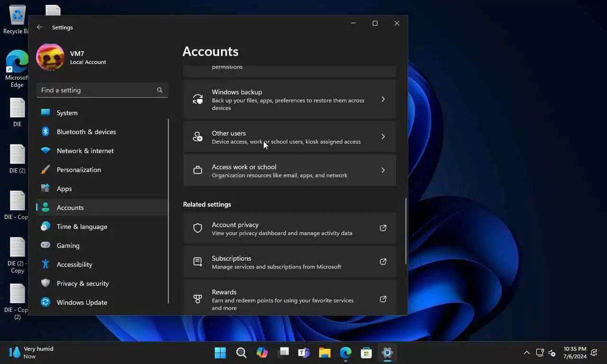Launch Copilot from the taskbar

click(x=262, y=353)
